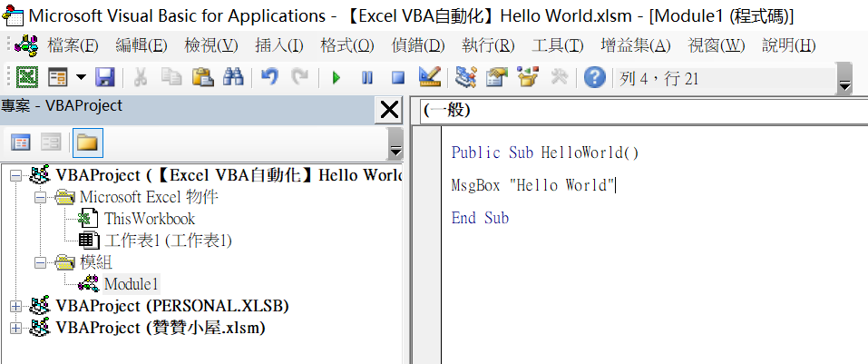Collapse the 模組 folder

(41, 262)
